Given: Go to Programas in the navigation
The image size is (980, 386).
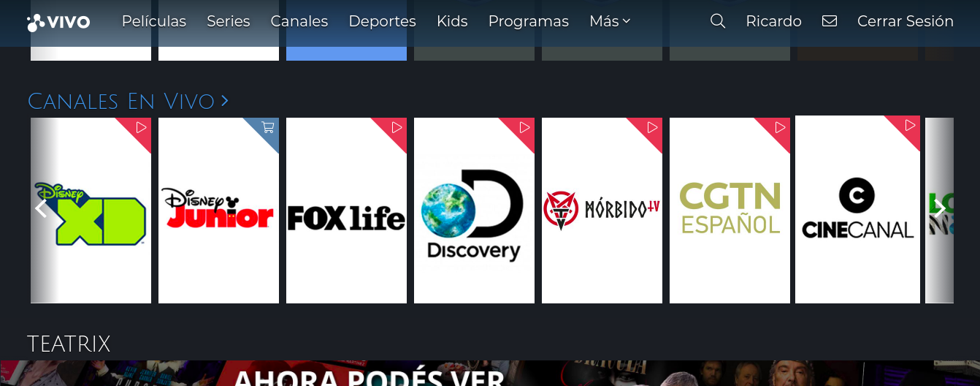Looking at the screenshot, I should 529,21.
